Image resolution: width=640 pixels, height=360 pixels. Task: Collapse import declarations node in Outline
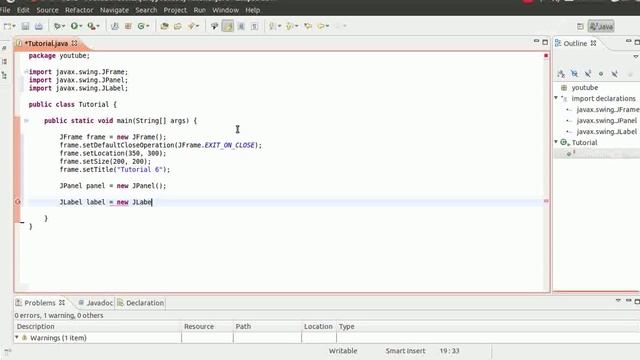[x=556, y=98]
